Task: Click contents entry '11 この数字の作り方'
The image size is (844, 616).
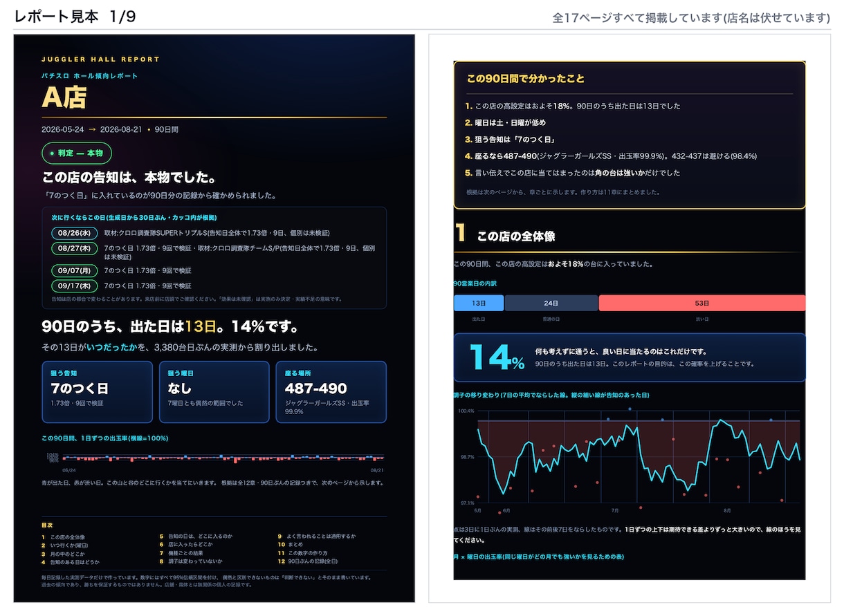Action: (x=303, y=554)
